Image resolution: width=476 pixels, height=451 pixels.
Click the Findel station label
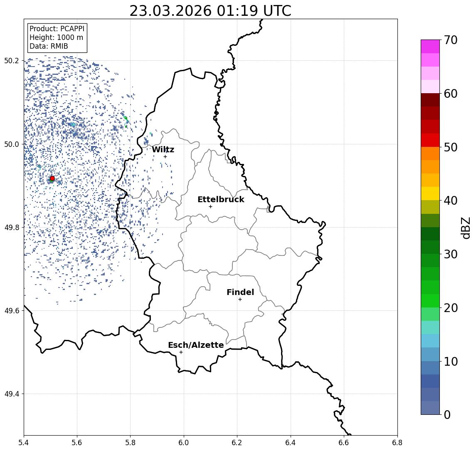coord(240,292)
